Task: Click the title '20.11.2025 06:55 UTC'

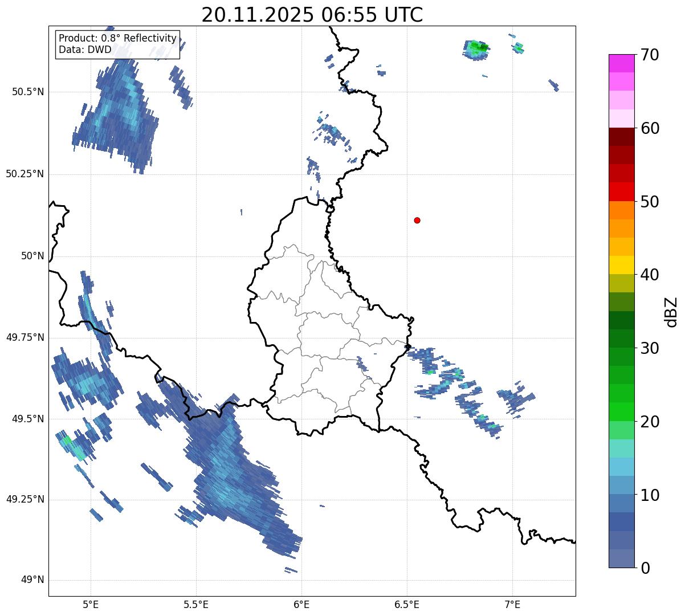Action: [x=312, y=15]
